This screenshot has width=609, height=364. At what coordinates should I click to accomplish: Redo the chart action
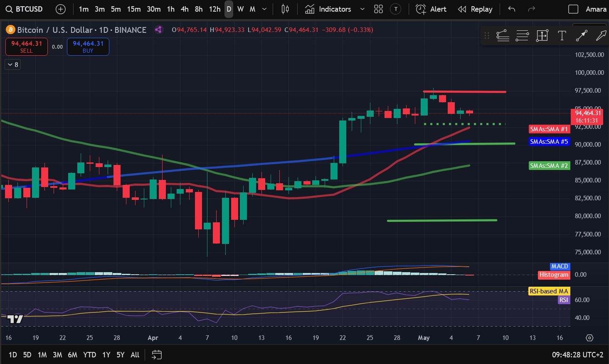[531, 9]
